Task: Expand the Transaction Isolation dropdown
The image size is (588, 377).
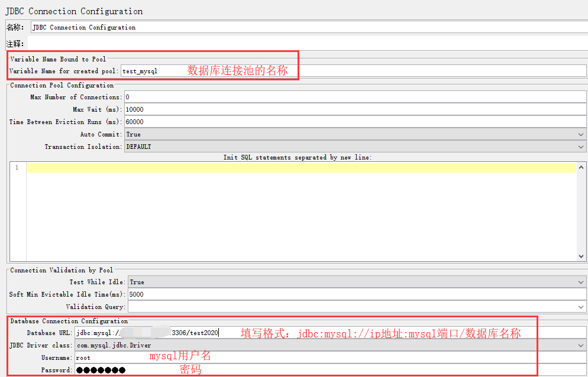Action: click(355, 147)
